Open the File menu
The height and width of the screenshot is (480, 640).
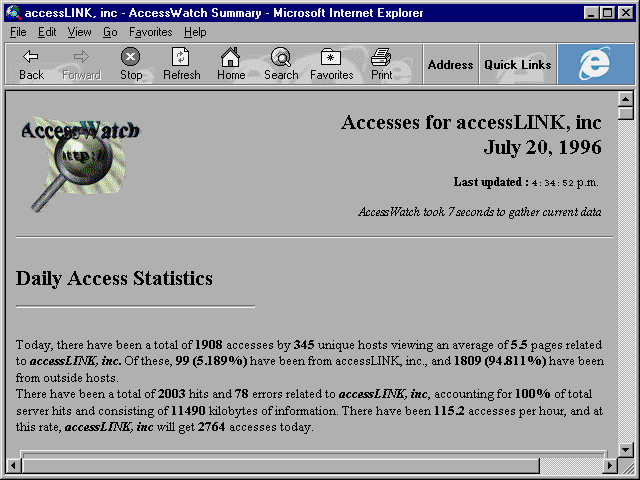point(18,32)
